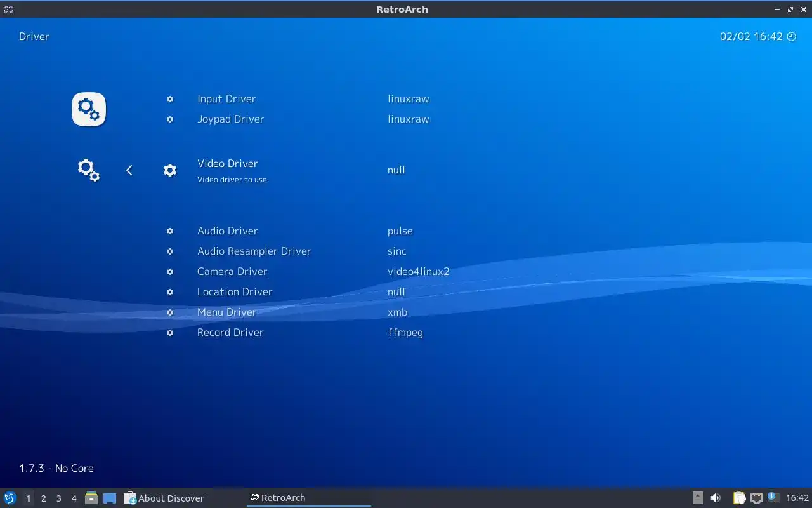
Task: Click the video4linux2 camera value
Action: coord(419,272)
